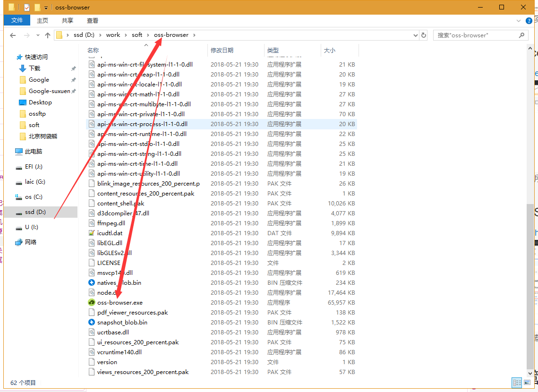Click the file list vertical scrollbar thumb
Image resolution: width=538 pixels, height=392 pixels.
(x=530, y=286)
